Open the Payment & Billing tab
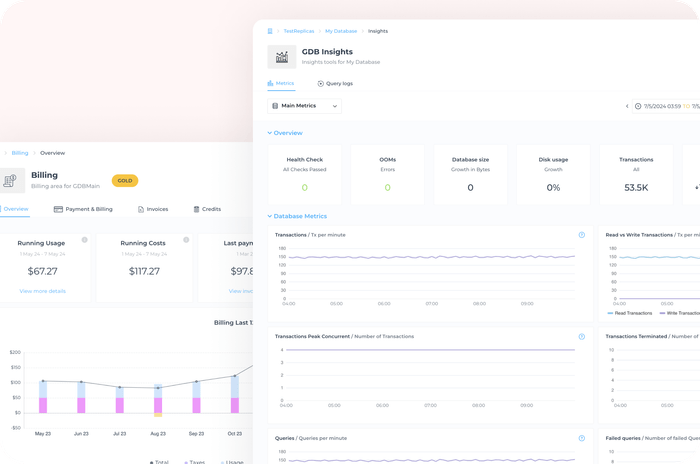 (83, 209)
